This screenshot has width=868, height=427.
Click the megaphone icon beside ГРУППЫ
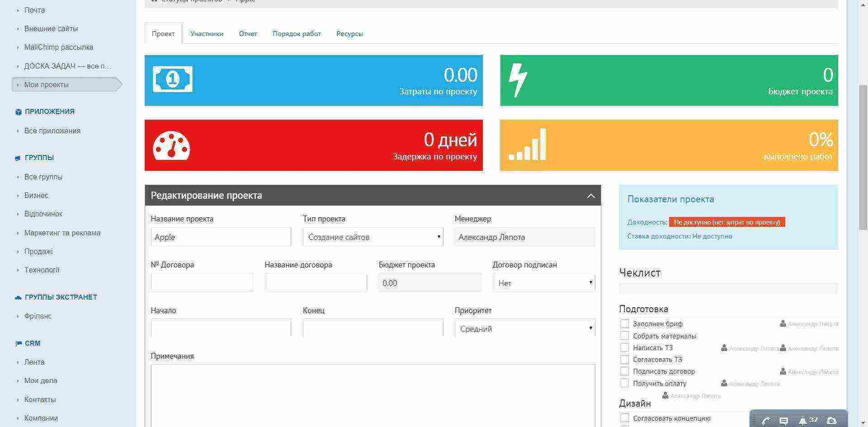[x=18, y=158]
